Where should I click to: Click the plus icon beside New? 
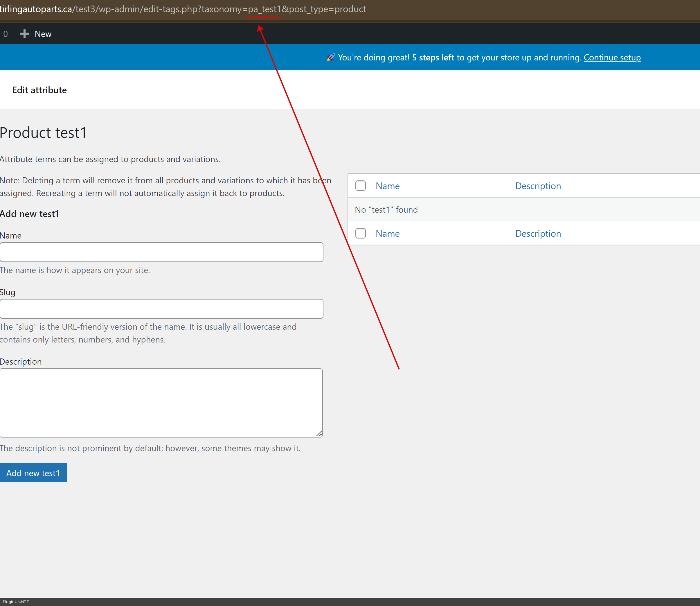24,34
